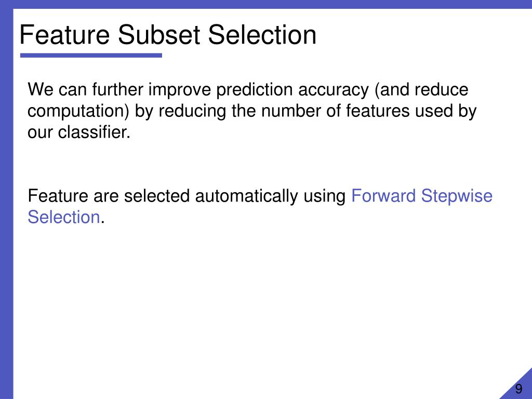Select the slide number 9
Viewport: 532px width, 399px height.
519,389
